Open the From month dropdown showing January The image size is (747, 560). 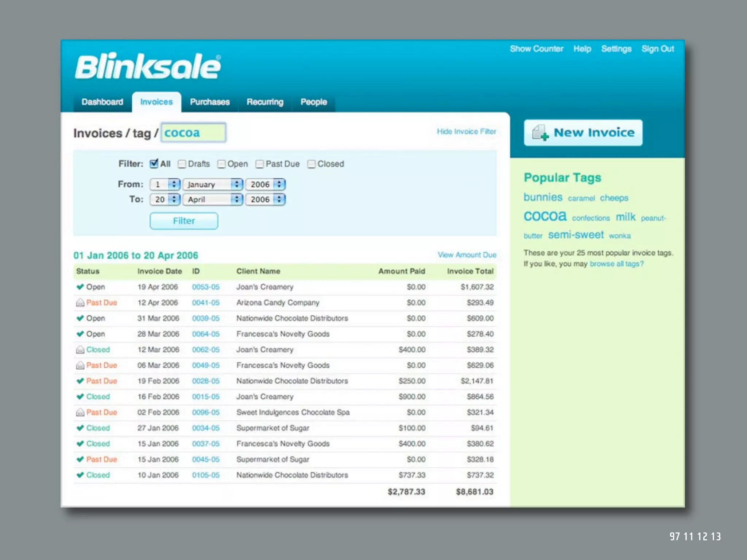point(213,184)
